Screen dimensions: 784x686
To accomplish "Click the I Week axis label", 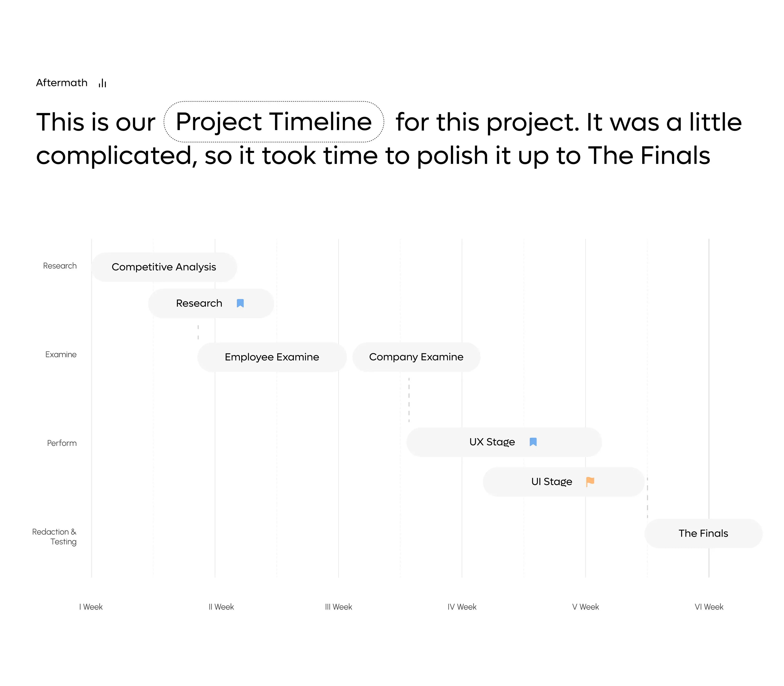I will coord(91,607).
